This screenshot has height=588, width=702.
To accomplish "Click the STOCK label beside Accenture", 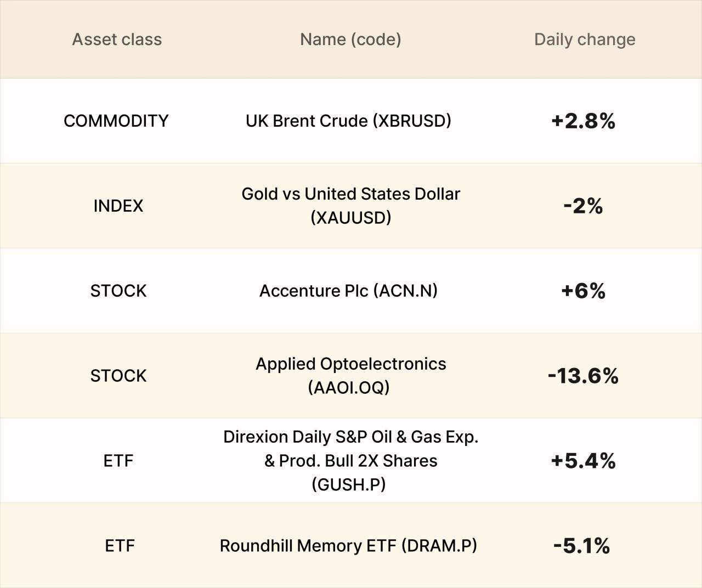I will pyautogui.click(x=118, y=291).
